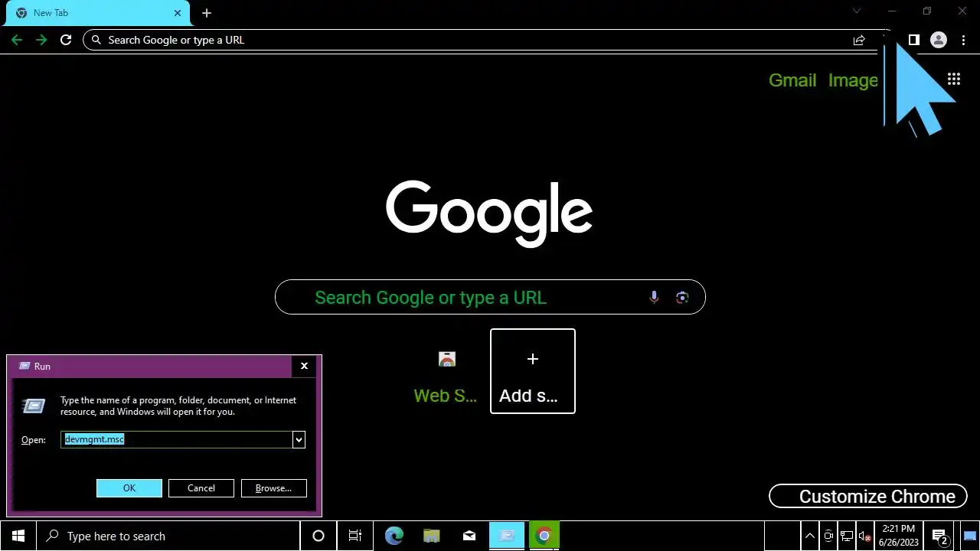Click the Open text field containing devmgmt.msc

(177, 439)
